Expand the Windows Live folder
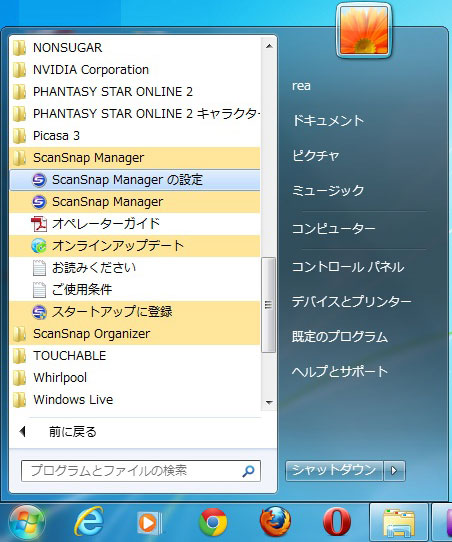452x542 pixels. pyautogui.click(x=135, y=400)
